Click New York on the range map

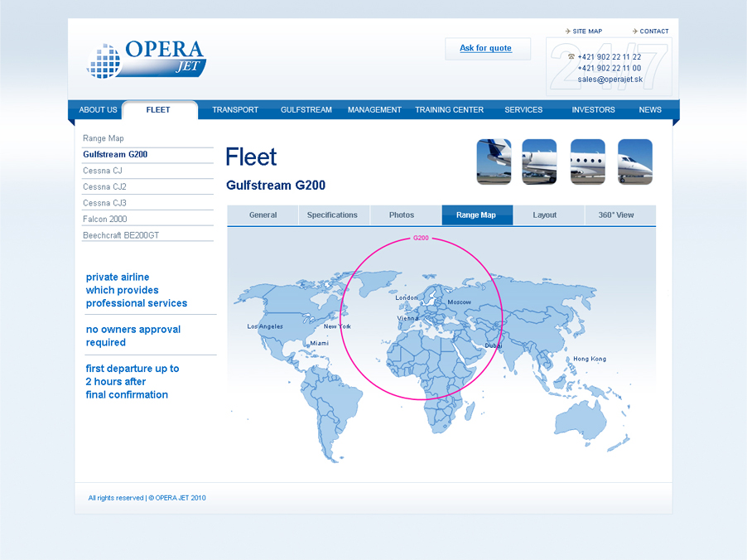337,326
